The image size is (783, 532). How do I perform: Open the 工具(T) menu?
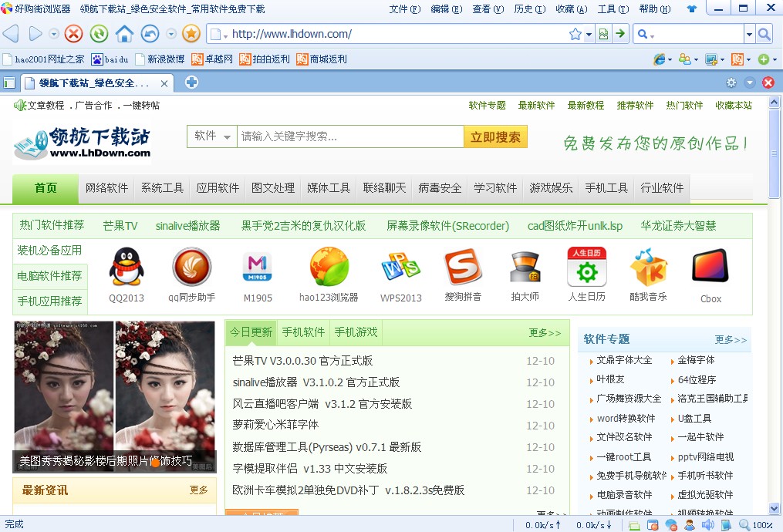coord(613,9)
